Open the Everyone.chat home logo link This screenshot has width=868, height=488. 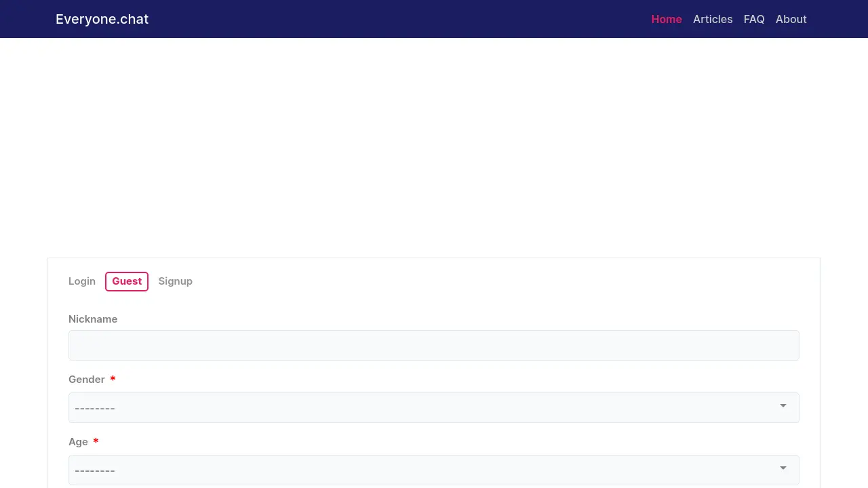tap(102, 19)
